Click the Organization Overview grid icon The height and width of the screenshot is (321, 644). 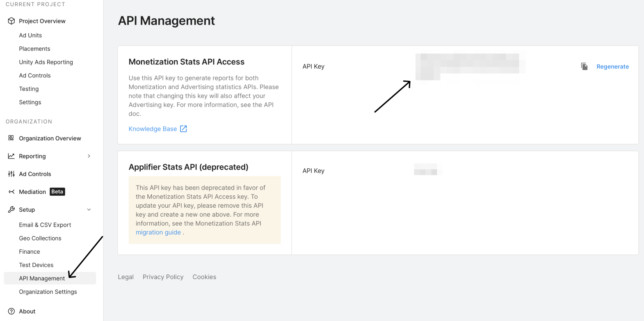tap(11, 138)
